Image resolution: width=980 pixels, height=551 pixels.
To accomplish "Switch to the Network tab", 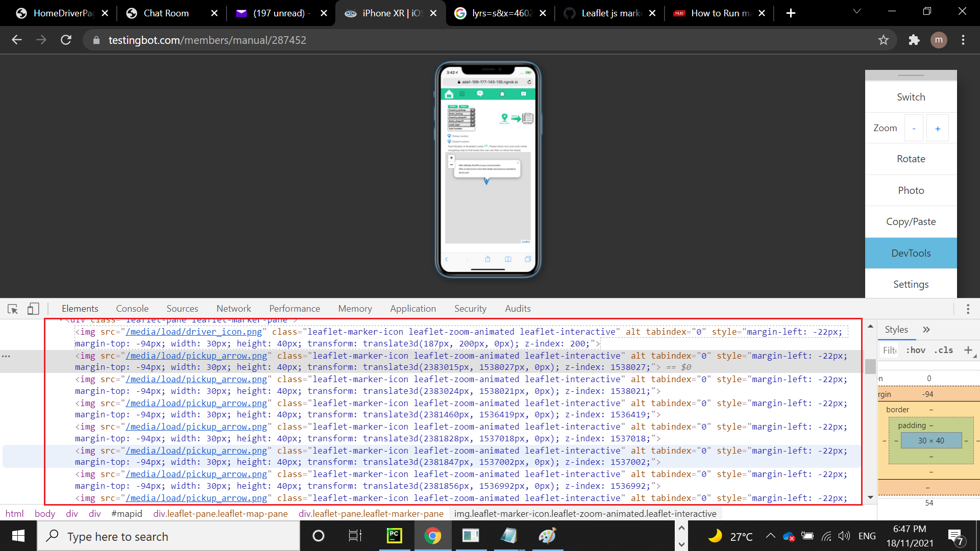I will pos(233,309).
